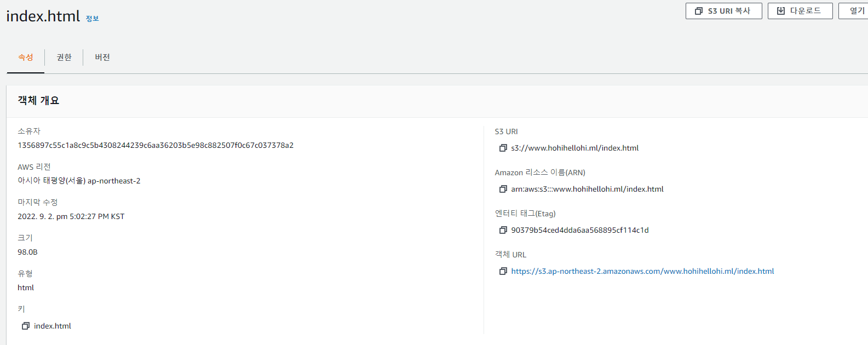Screen dimensions: 868x345
Task: Click the AWS 리전 label
Action: (34, 167)
